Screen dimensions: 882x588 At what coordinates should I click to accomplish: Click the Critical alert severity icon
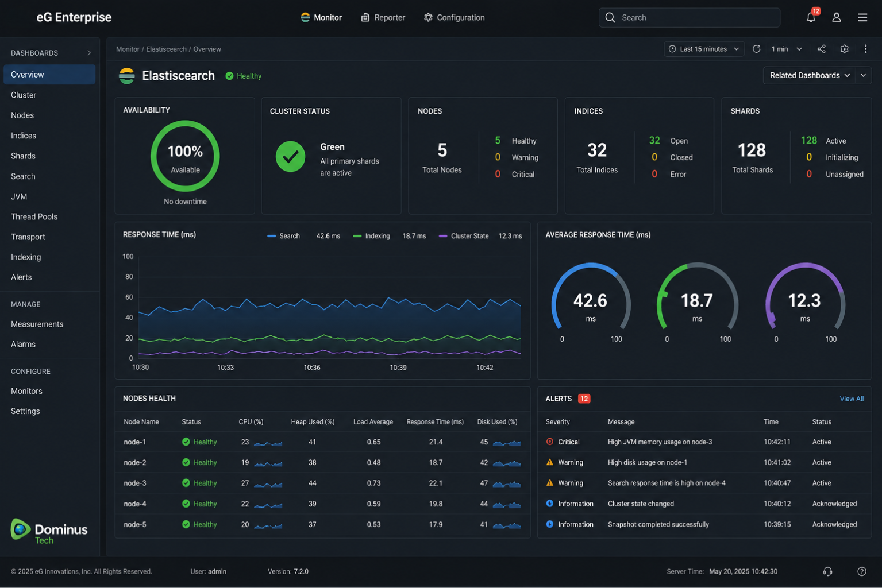pos(550,442)
